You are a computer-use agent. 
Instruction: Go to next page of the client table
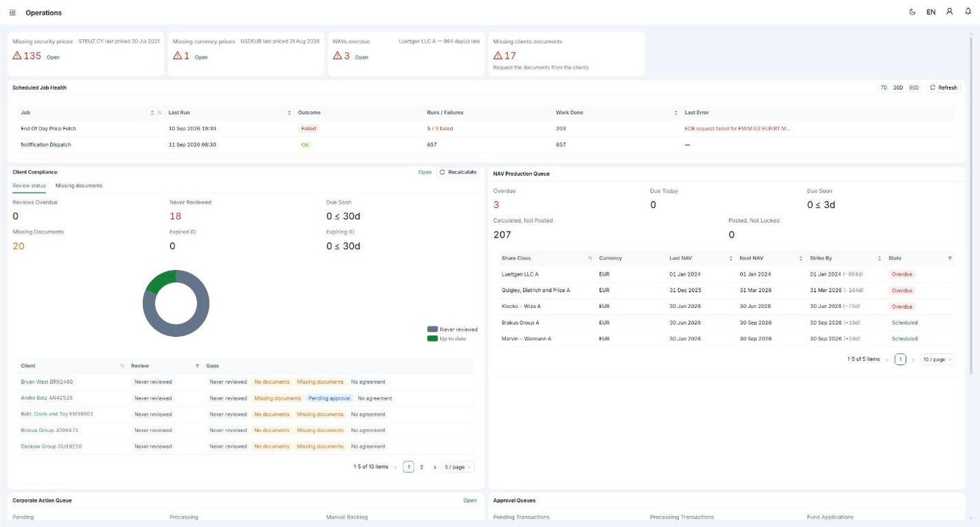click(435, 467)
